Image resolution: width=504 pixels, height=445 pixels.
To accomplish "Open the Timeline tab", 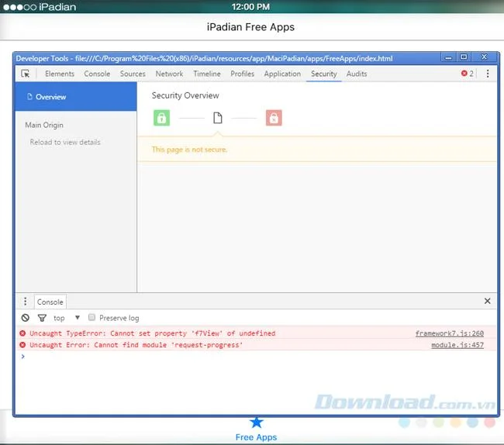I will pyautogui.click(x=207, y=74).
